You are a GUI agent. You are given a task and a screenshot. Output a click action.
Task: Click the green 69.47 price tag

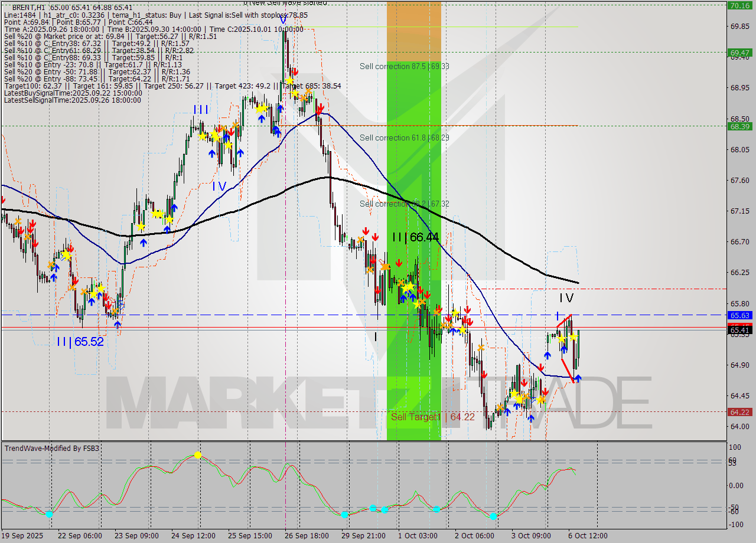coord(739,53)
